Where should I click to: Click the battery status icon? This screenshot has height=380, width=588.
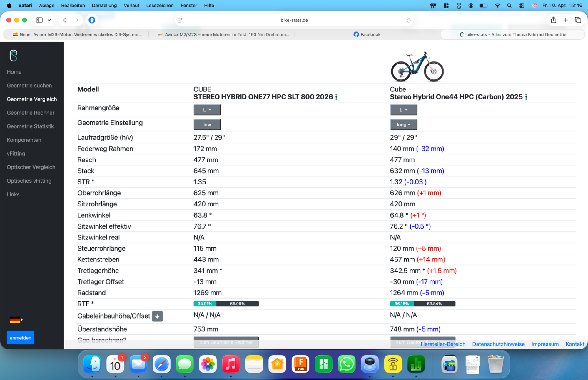pyautogui.click(x=484, y=5)
